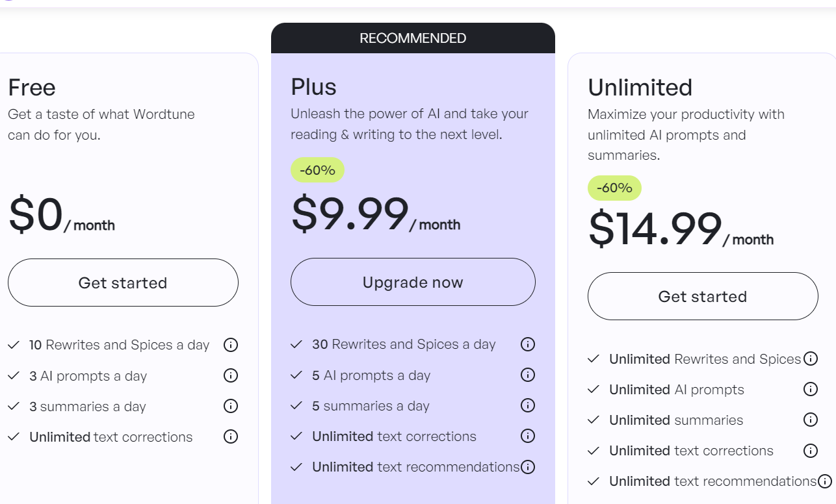The width and height of the screenshot is (836, 504).
Task: Show info for Plus 5 summaries a day
Action: [528, 405]
